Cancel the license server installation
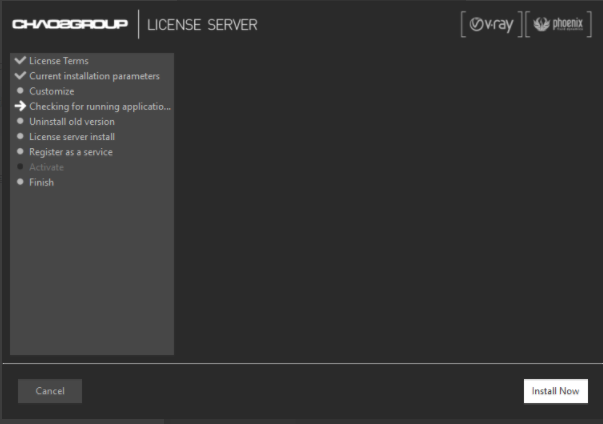Image resolution: width=603 pixels, height=424 pixels. tap(50, 391)
